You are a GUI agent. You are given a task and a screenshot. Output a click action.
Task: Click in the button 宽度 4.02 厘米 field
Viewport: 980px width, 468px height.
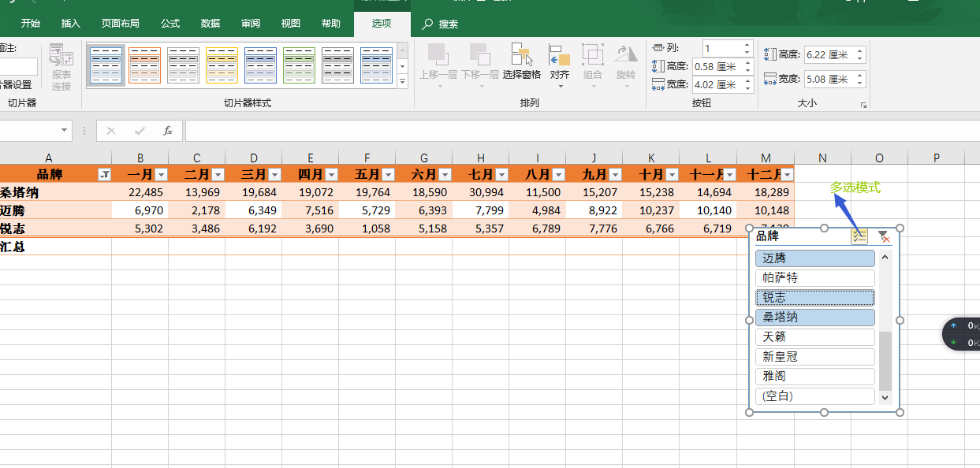717,84
